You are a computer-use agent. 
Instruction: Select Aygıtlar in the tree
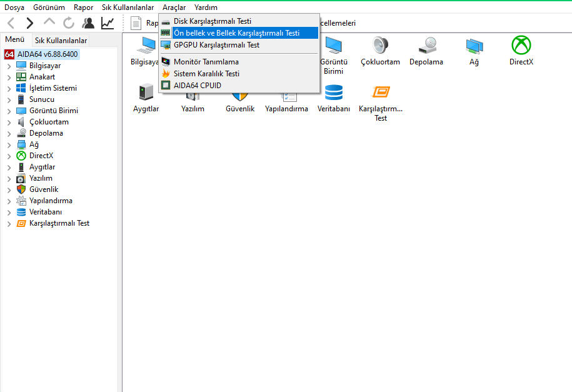(43, 167)
